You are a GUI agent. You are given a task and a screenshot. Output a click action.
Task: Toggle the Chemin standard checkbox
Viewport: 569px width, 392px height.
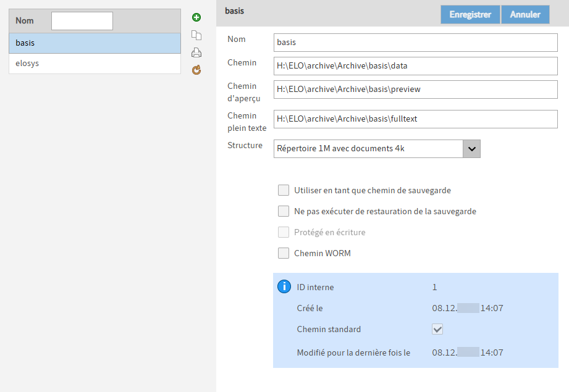click(x=437, y=329)
